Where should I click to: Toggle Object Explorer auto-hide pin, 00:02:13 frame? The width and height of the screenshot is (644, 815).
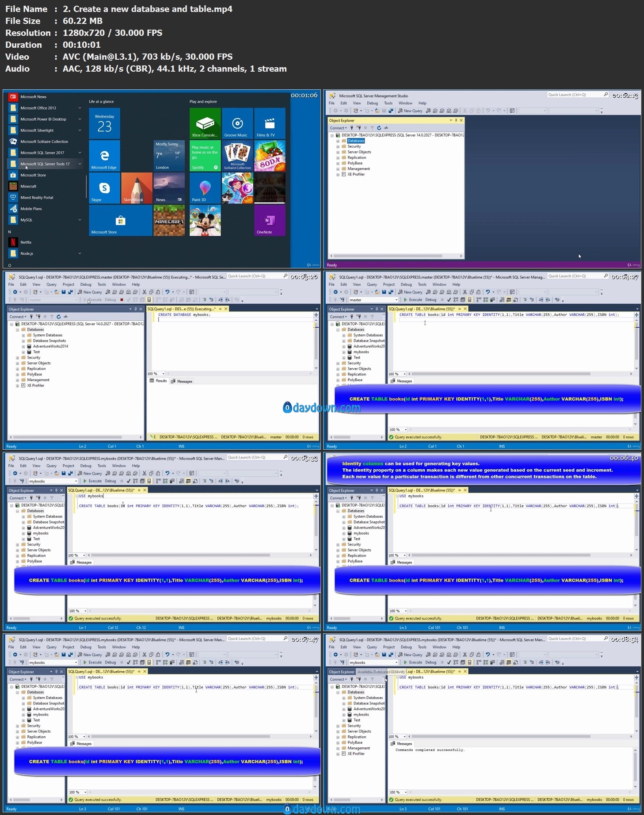pos(456,120)
